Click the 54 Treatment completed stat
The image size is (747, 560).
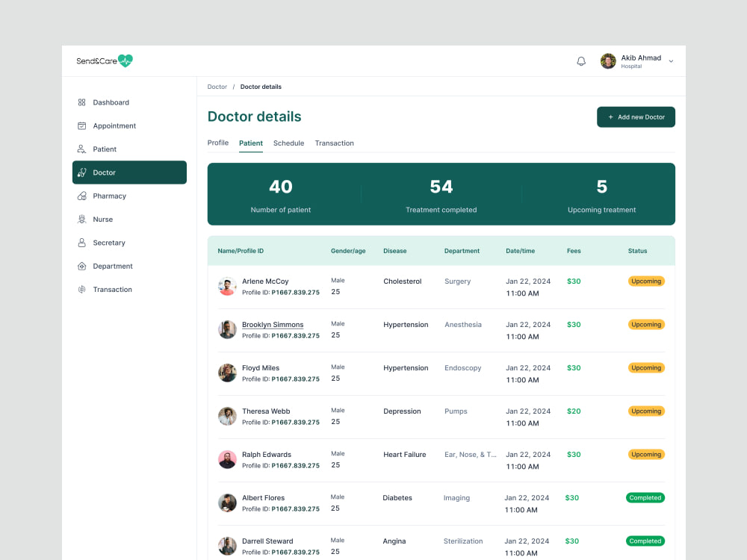click(441, 194)
